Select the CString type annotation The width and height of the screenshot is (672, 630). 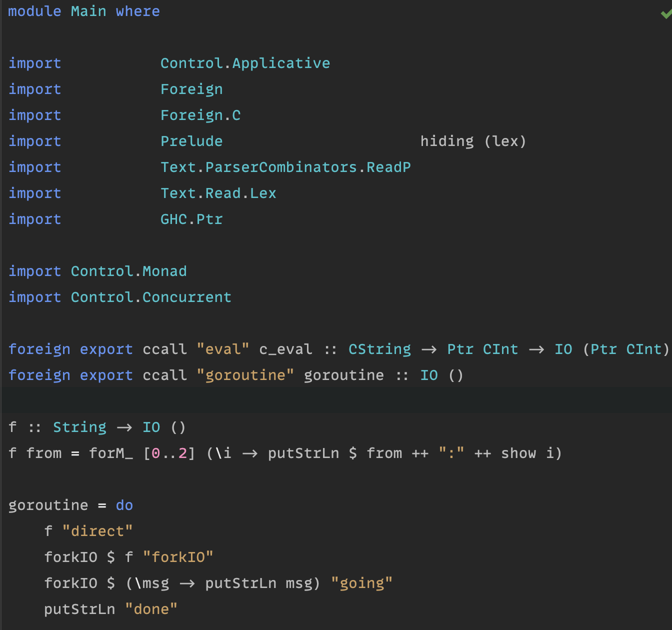tap(379, 349)
